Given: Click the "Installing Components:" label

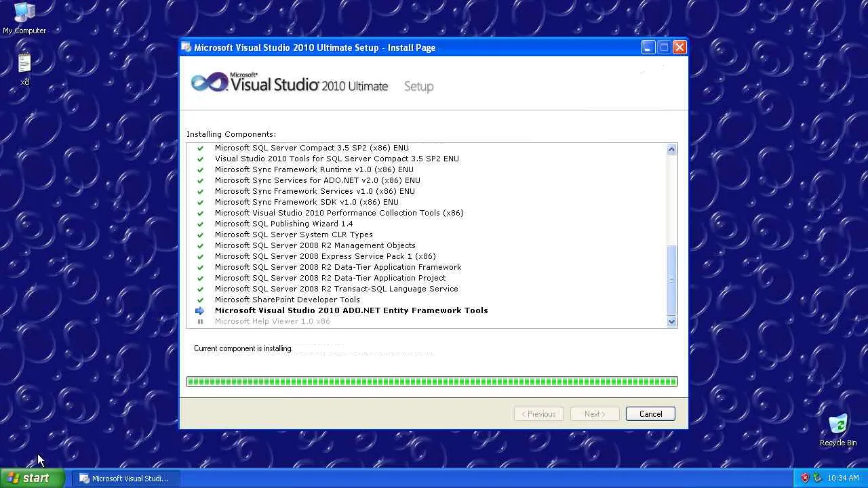Looking at the screenshot, I should point(231,134).
